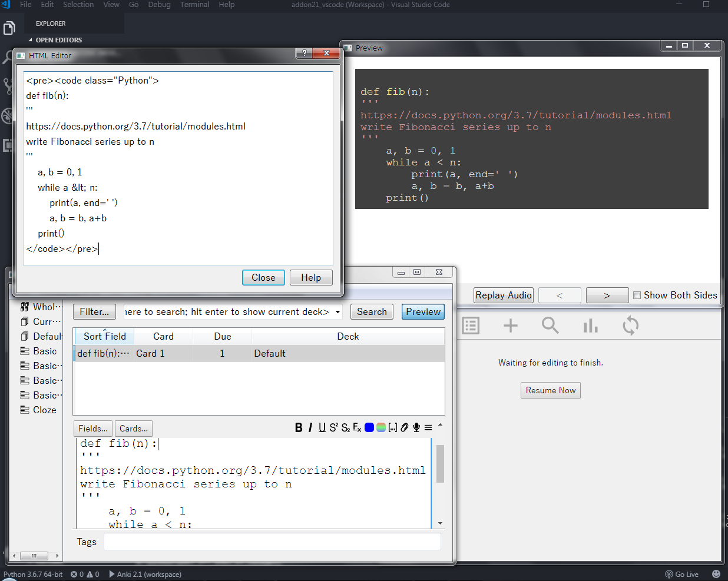This screenshot has width=728, height=581.
Task: Click the Resume Now button
Action: pyautogui.click(x=550, y=390)
